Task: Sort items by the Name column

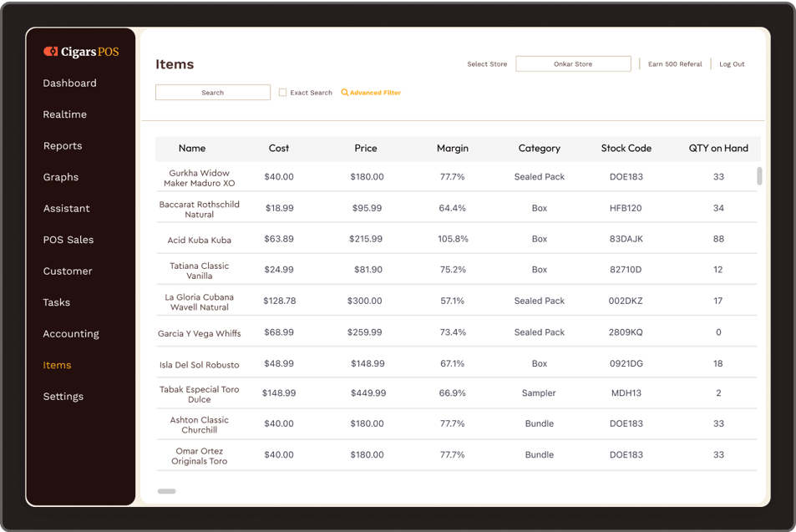Action: pos(191,148)
